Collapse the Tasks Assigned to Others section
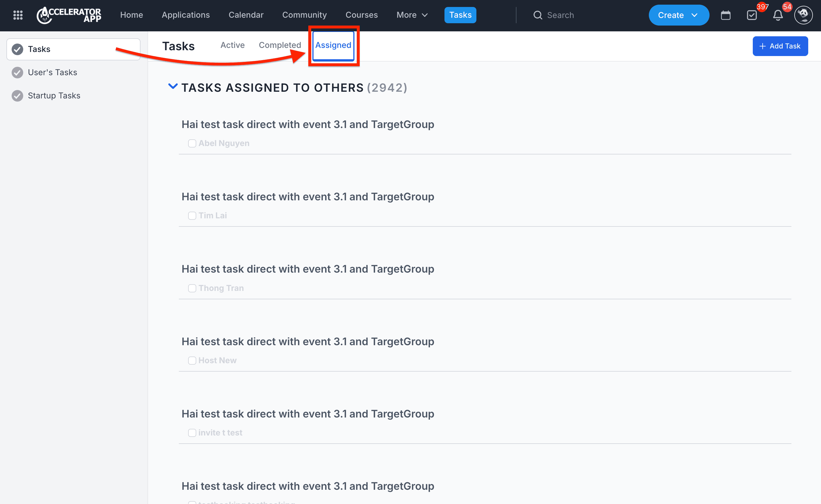 click(173, 86)
